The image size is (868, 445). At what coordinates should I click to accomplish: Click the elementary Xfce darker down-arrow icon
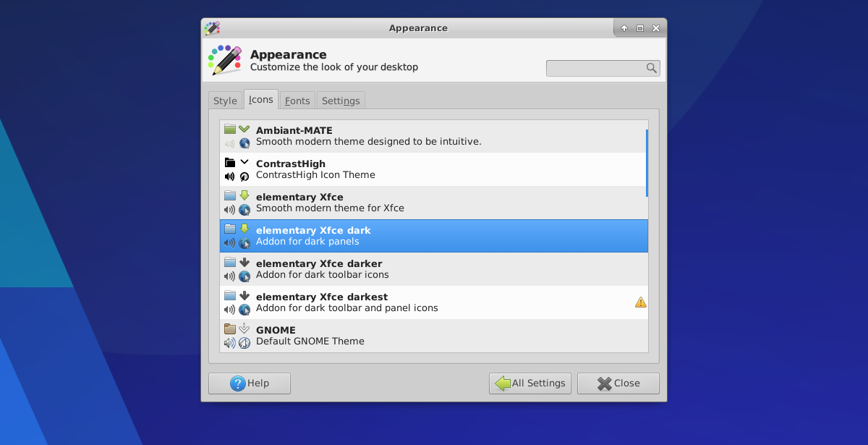(x=244, y=263)
